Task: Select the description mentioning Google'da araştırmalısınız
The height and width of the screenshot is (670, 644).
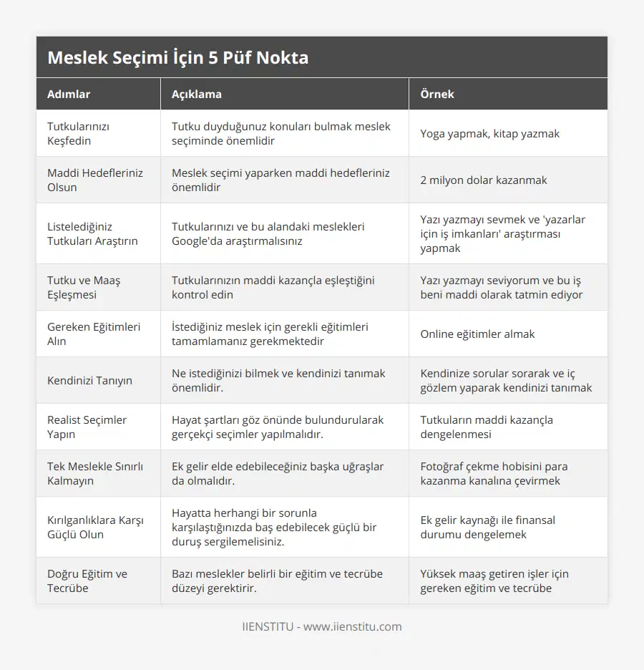Action: coord(268,233)
